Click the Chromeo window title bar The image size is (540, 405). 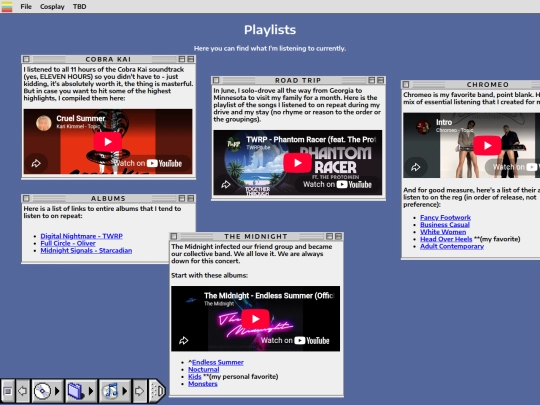point(470,84)
